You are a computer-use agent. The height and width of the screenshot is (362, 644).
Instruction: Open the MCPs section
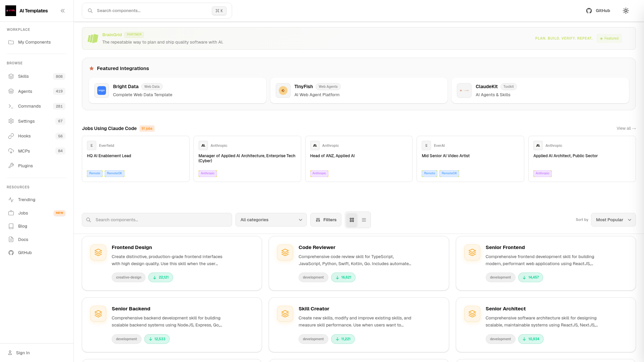click(x=37, y=151)
